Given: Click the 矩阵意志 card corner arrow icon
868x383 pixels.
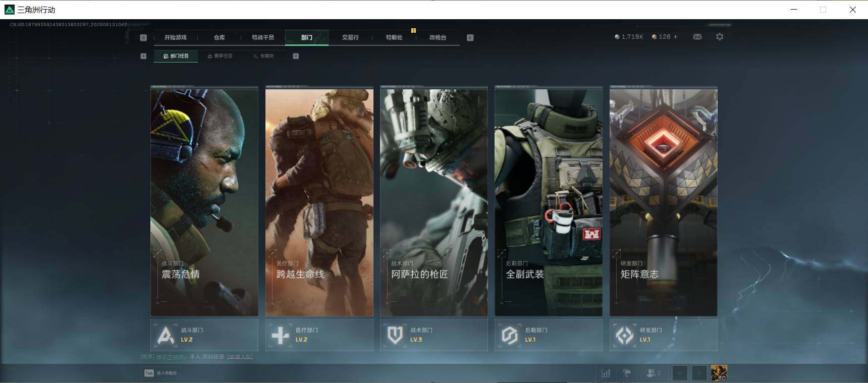Looking at the screenshot, I should pyautogui.click(x=617, y=253).
